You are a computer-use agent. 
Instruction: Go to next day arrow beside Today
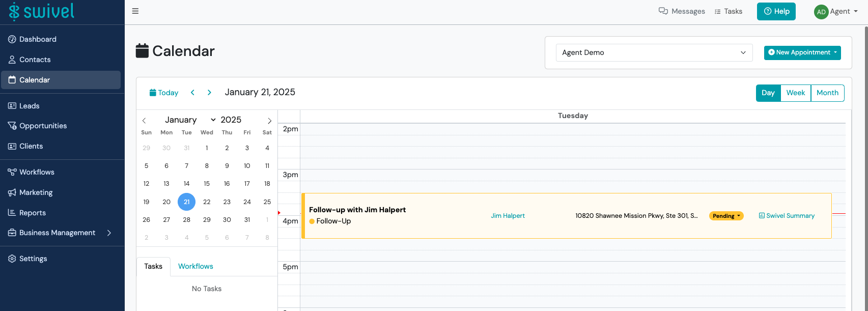pyautogui.click(x=209, y=93)
